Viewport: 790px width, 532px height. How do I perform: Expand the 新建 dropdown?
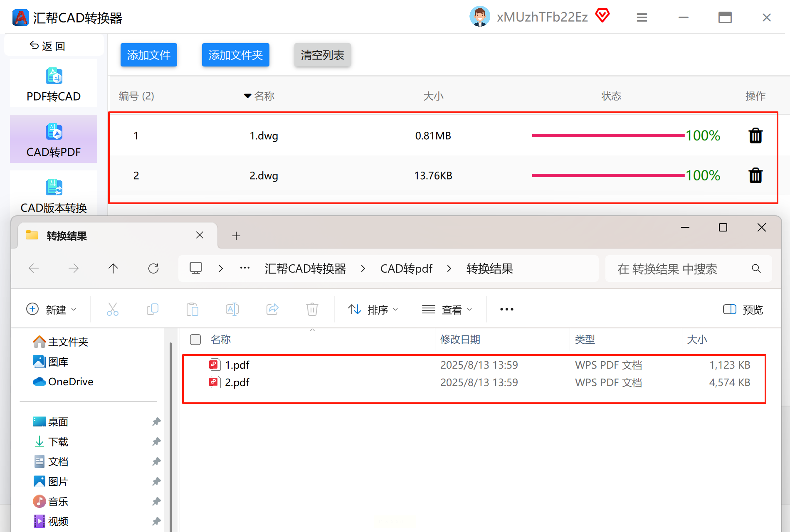point(52,310)
